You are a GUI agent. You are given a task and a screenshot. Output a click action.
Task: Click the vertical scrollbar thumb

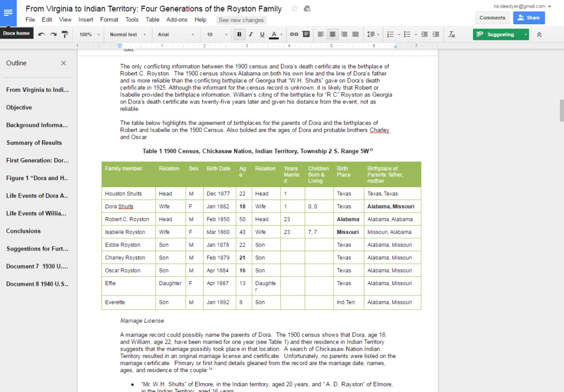coord(561,111)
